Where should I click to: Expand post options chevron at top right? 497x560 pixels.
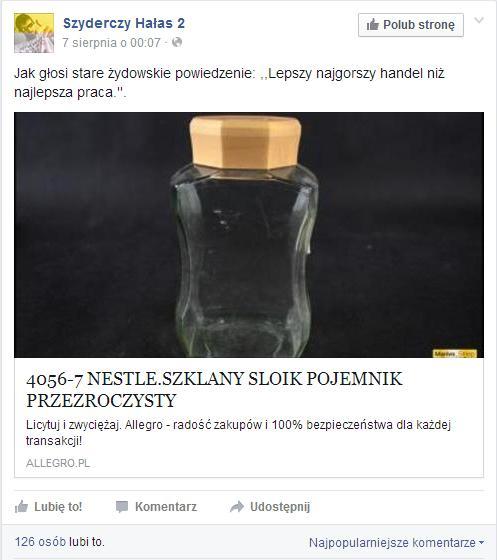(479, 20)
